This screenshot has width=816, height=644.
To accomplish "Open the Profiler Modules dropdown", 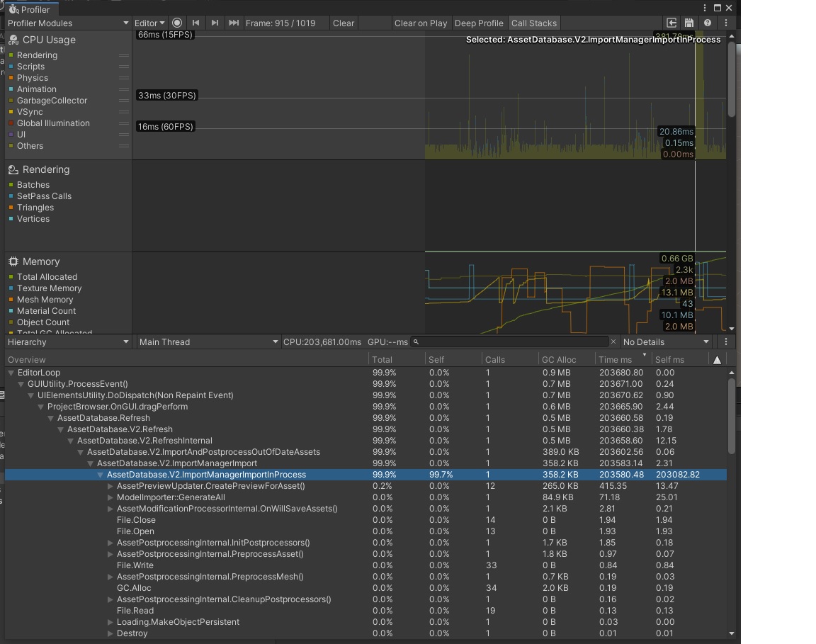I will click(67, 23).
